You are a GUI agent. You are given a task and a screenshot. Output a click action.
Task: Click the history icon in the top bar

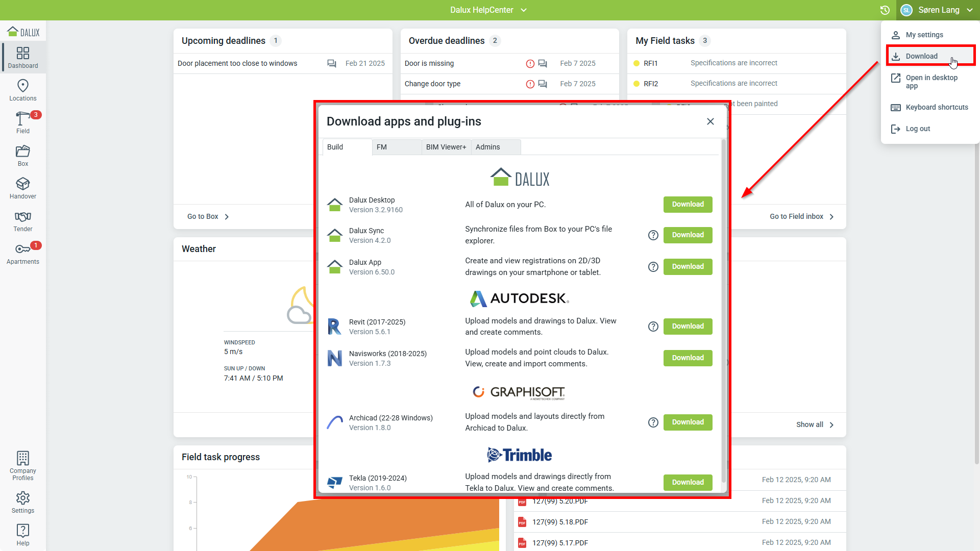(885, 10)
